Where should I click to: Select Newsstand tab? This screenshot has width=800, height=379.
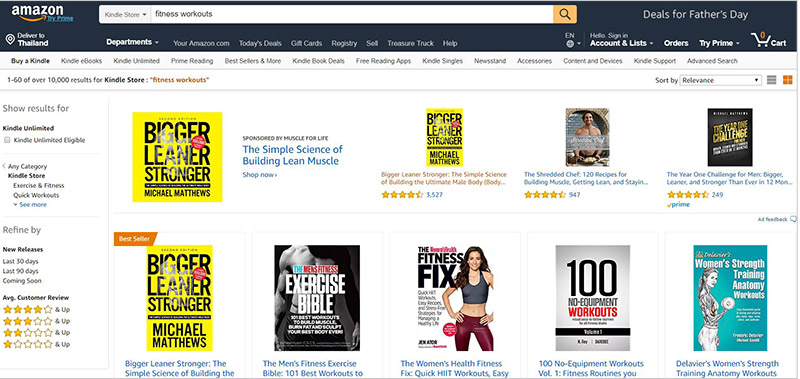pyautogui.click(x=490, y=61)
